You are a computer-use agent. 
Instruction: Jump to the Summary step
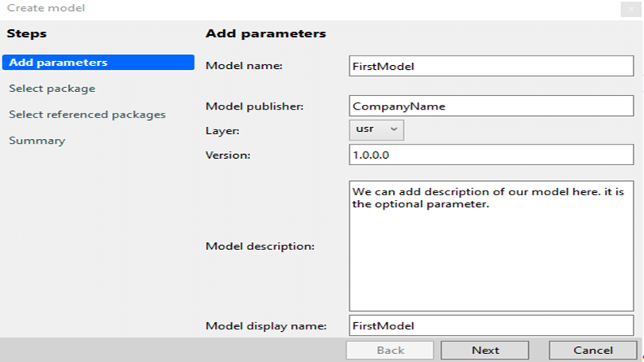37,141
